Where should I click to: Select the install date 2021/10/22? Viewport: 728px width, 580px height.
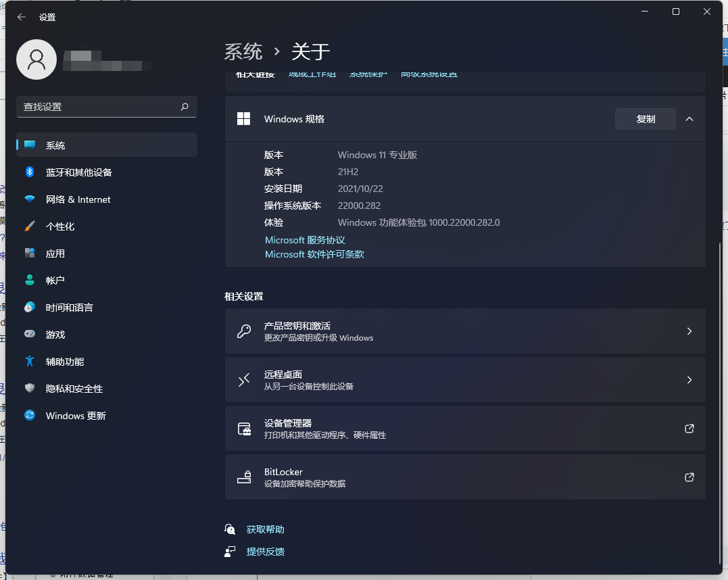coord(360,189)
